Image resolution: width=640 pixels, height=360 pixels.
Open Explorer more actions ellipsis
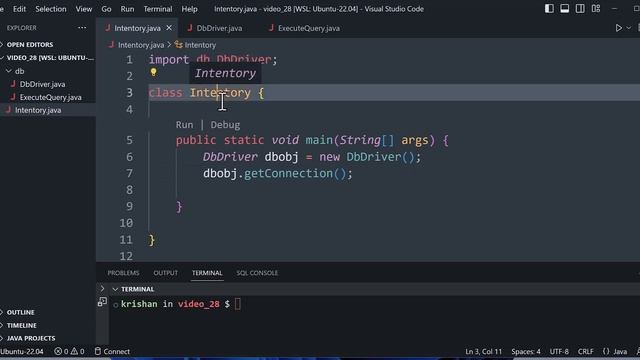point(82,28)
